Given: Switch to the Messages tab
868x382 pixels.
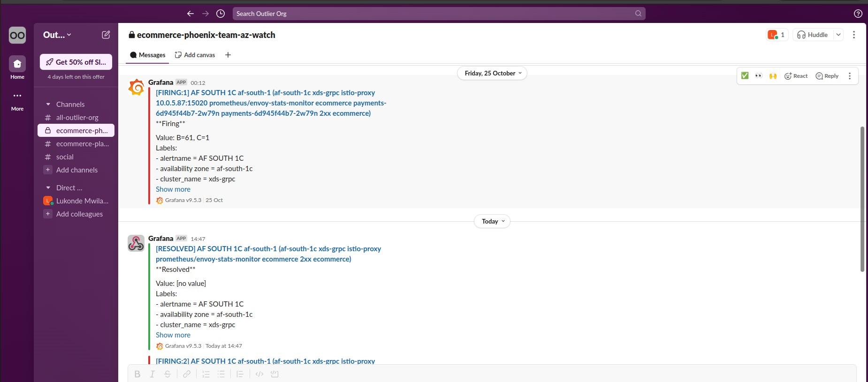Looking at the screenshot, I should click(148, 55).
